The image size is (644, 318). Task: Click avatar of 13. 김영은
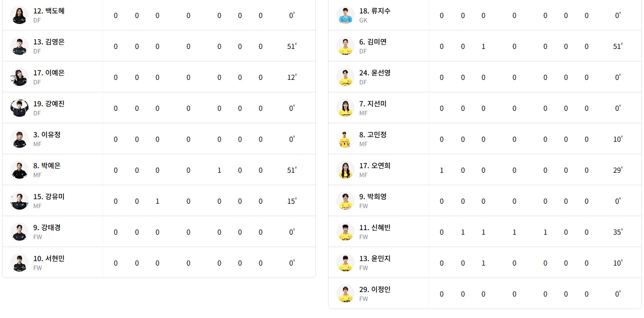[19, 46]
